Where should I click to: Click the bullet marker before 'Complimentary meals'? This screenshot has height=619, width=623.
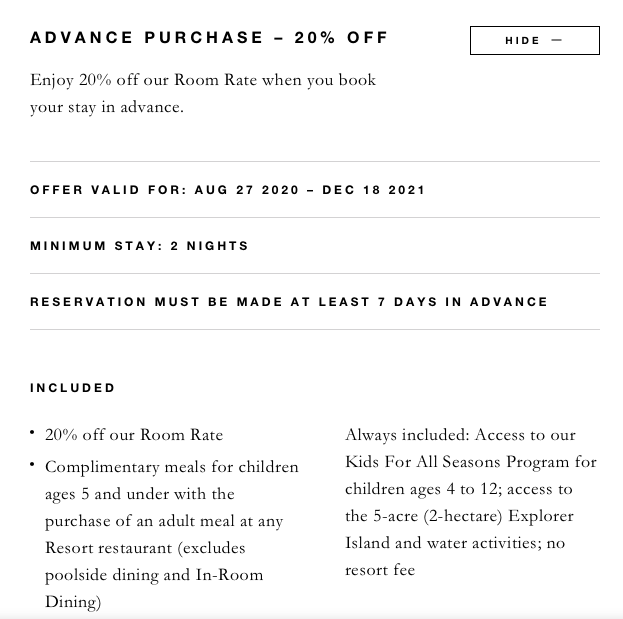[33, 465]
